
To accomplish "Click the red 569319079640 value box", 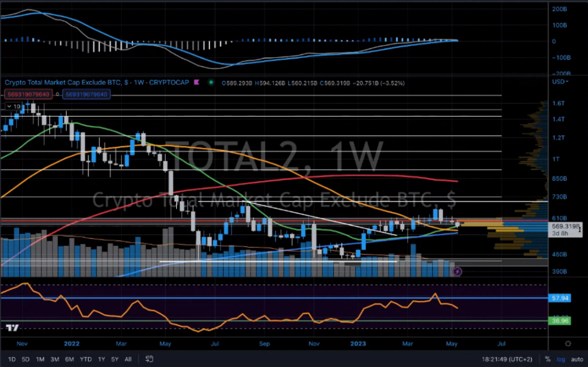I will pos(31,94).
